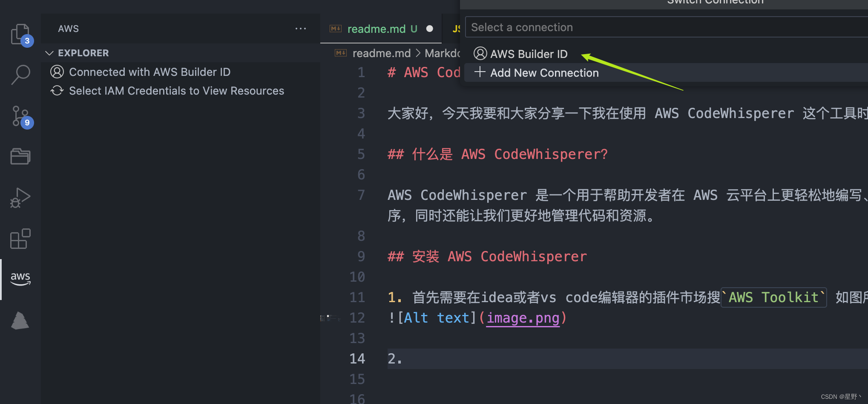Click the sync icon beside Select IAM Credentials
The image size is (868, 404).
click(57, 90)
